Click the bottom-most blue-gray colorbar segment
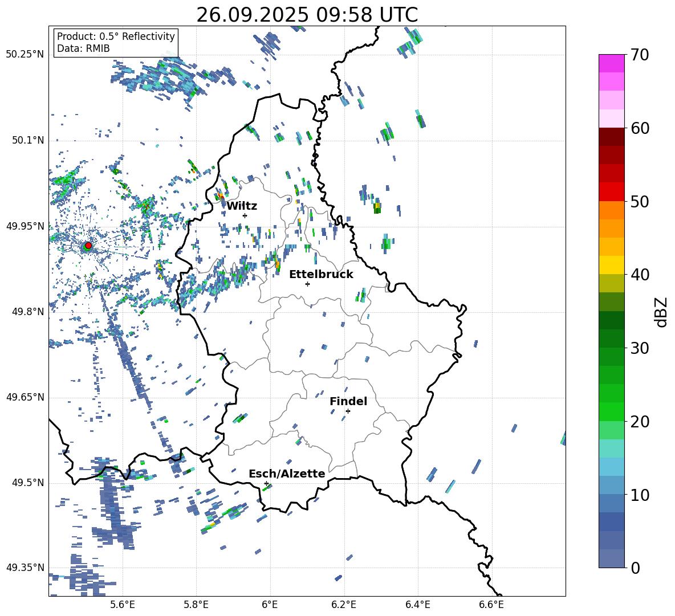This screenshot has width=675, height=616. pos(612,558)
